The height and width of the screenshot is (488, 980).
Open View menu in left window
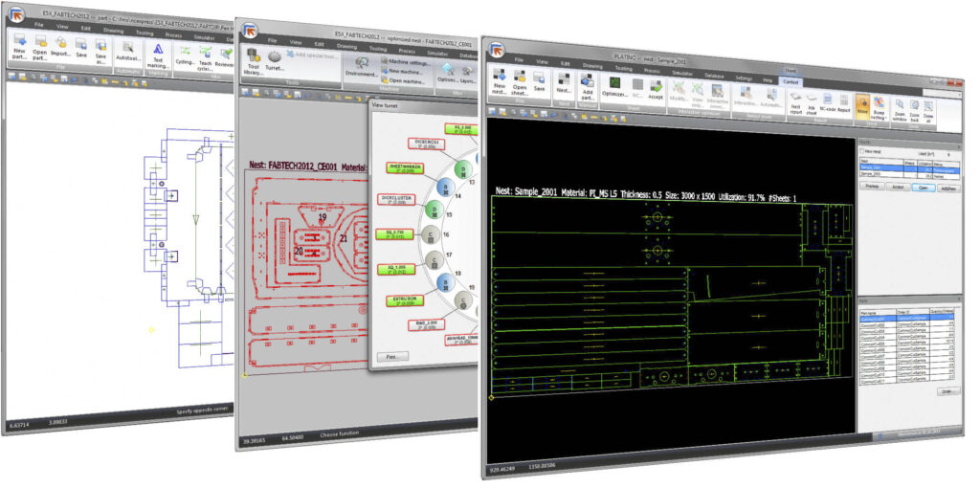point(62,27)
